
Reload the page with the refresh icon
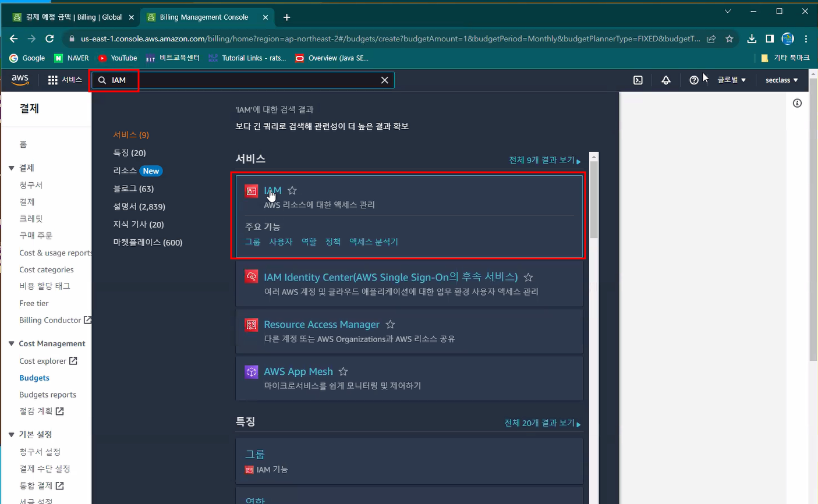[x=49, y=38]
